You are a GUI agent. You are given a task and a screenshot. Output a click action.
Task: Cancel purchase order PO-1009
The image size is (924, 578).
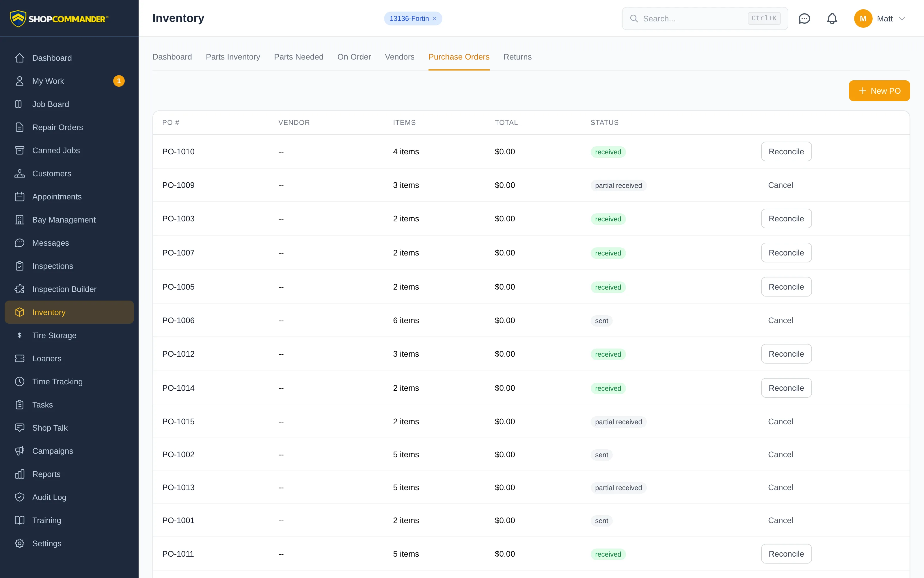point(780,186)
